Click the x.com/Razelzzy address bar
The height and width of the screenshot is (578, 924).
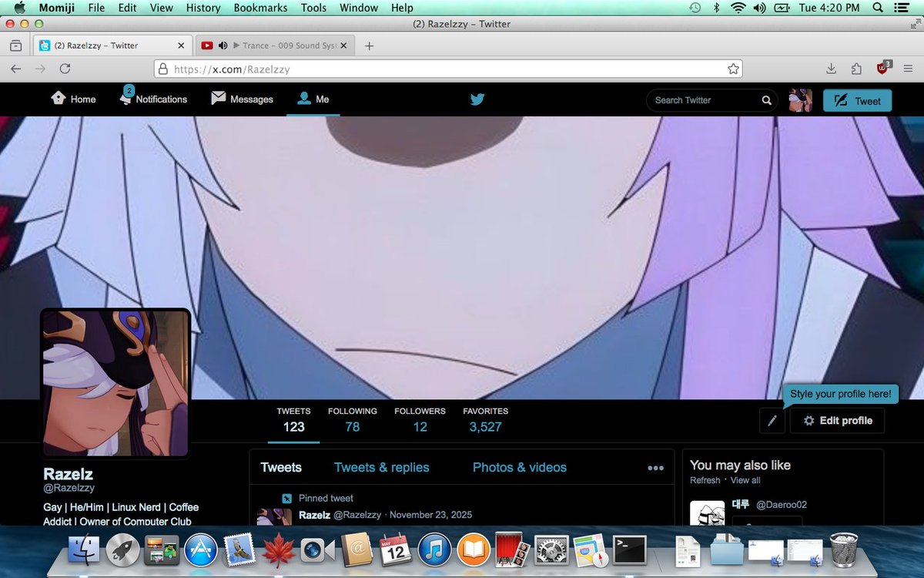[x=449, y=69]
